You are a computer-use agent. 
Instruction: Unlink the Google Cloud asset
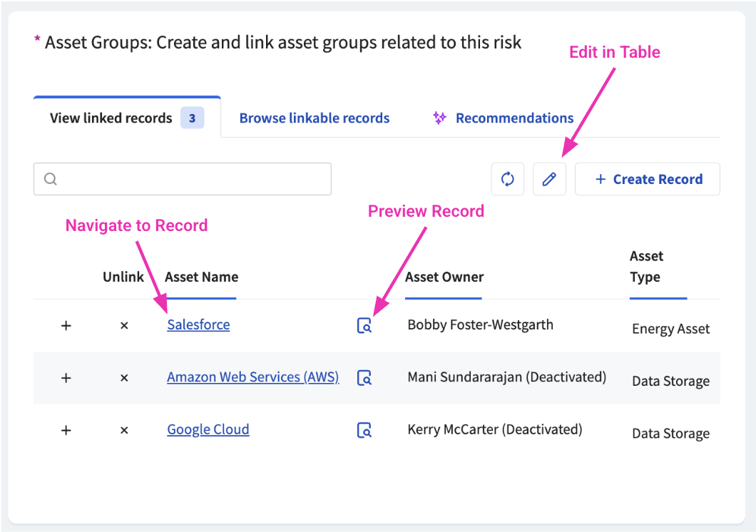[124, 430]
